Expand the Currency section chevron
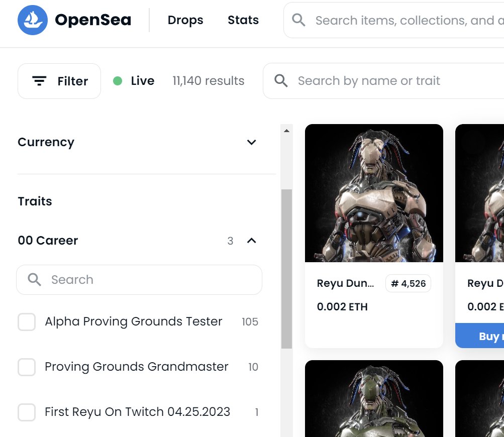This screenshot has width=504, height=437. [x=251, y=142]
